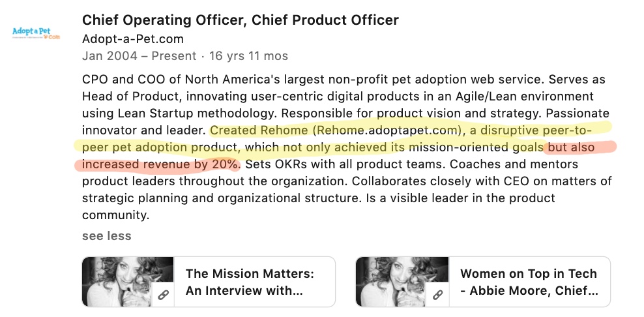This screenshot has height=317, width=644.
Task: Click the final word "community." in description
Action: point(115,215)
